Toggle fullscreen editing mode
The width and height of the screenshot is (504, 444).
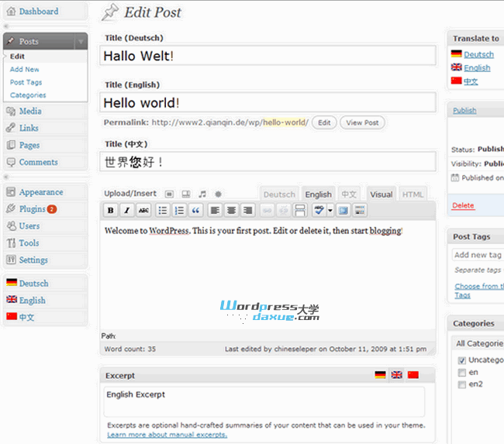click(343, 211)
